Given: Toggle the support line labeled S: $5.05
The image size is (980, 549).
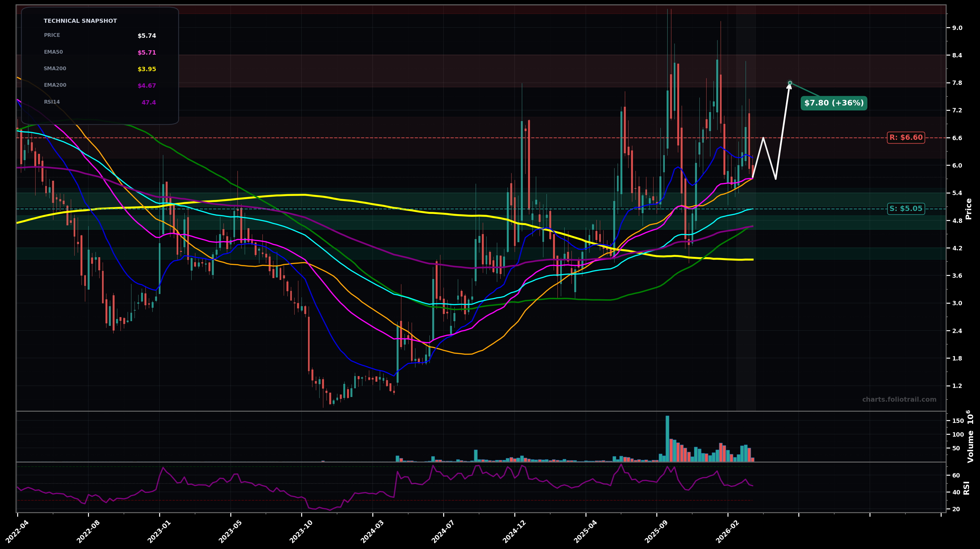Looking at the screenshot, I should coord(907,208).
